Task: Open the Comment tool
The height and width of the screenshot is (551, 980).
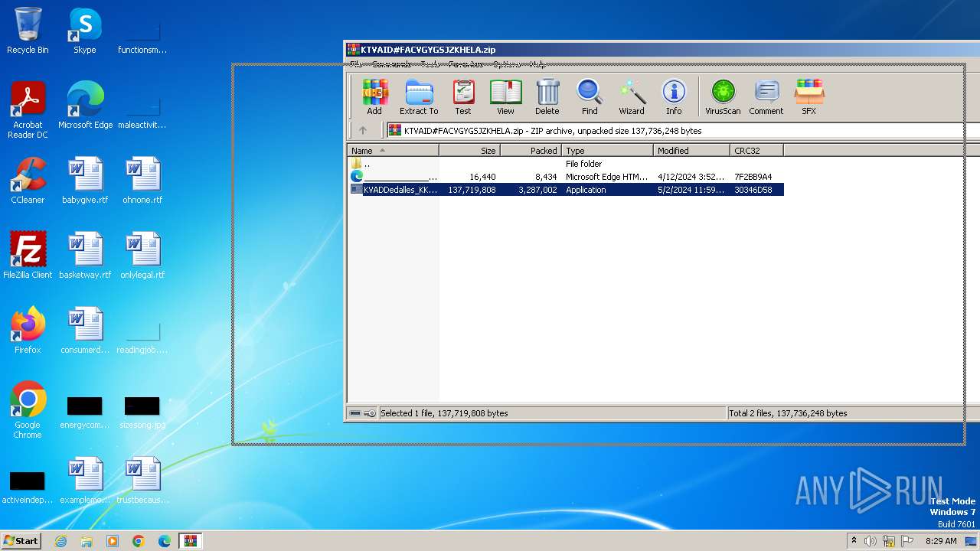Action: point(766,97)
